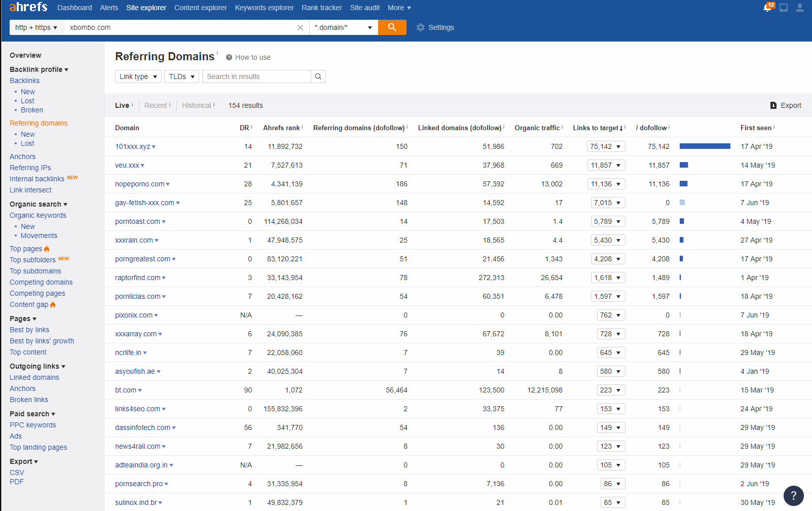The height and width of the screenshot is (511, 812).
Task: Open notifications bell icon
Action: pos(768,8)
